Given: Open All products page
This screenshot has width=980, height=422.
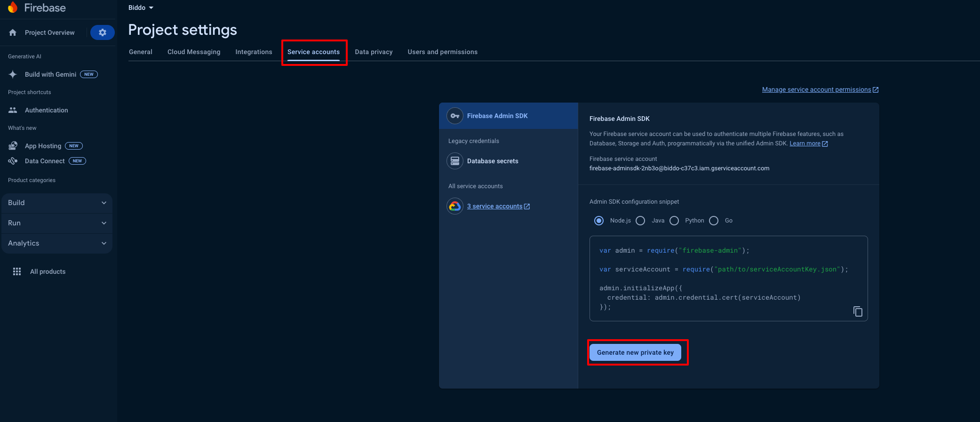Looking at the screenshot, I should coord(48,271).
